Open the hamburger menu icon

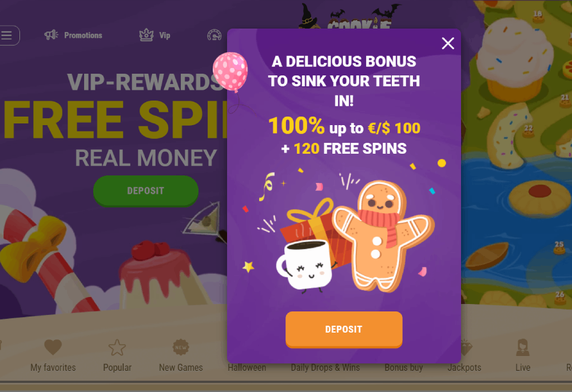coord(7,35)
